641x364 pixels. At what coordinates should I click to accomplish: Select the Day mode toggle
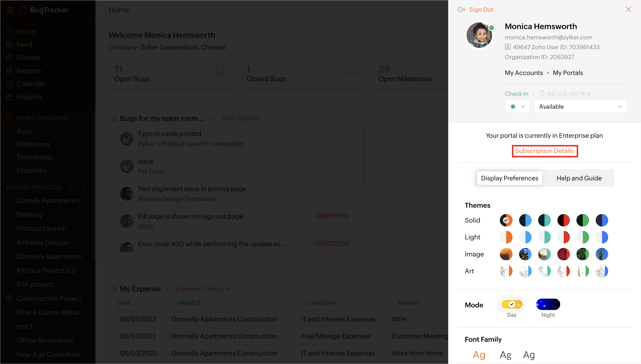click(x=512, y=304)
